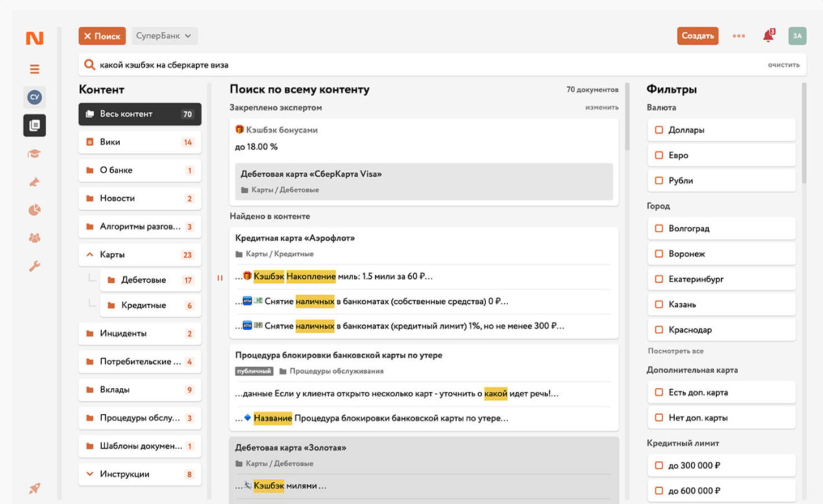Open the Шаблоны докумен… category

(x=140, y=446)
